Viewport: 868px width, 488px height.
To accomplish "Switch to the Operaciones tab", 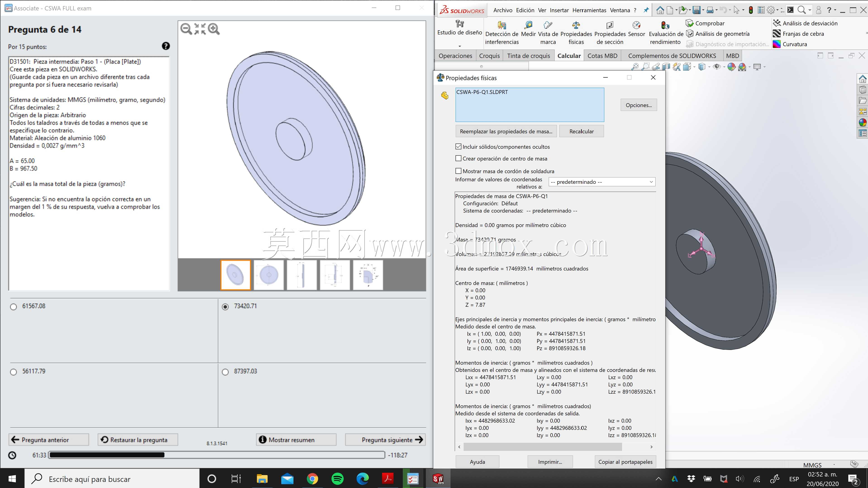I will tap(455, 56).
